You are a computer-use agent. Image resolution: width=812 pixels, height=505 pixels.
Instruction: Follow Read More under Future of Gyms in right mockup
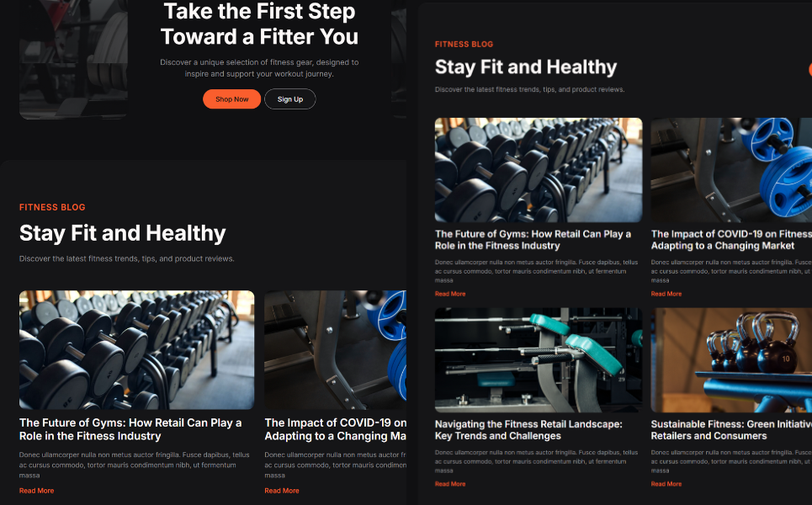(x=450, y=294)
